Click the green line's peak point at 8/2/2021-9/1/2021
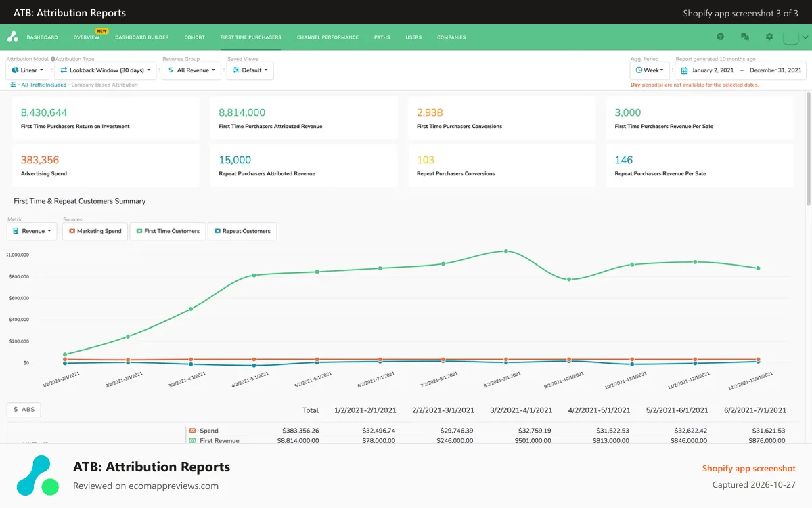The width and height of the screenshot is (812, 508). (505, 251)
